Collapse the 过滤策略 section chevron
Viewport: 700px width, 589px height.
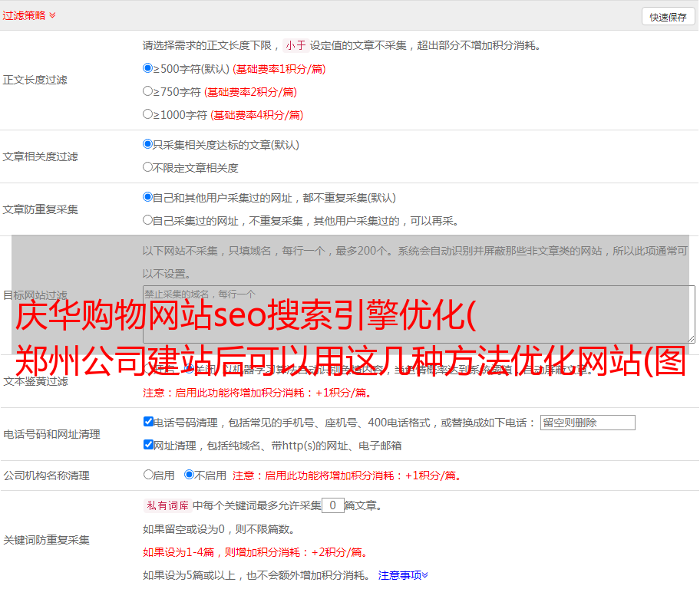point(52,15)
